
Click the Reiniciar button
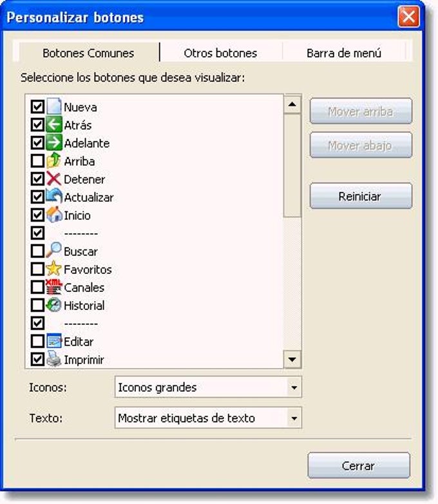tap(361, 196)
